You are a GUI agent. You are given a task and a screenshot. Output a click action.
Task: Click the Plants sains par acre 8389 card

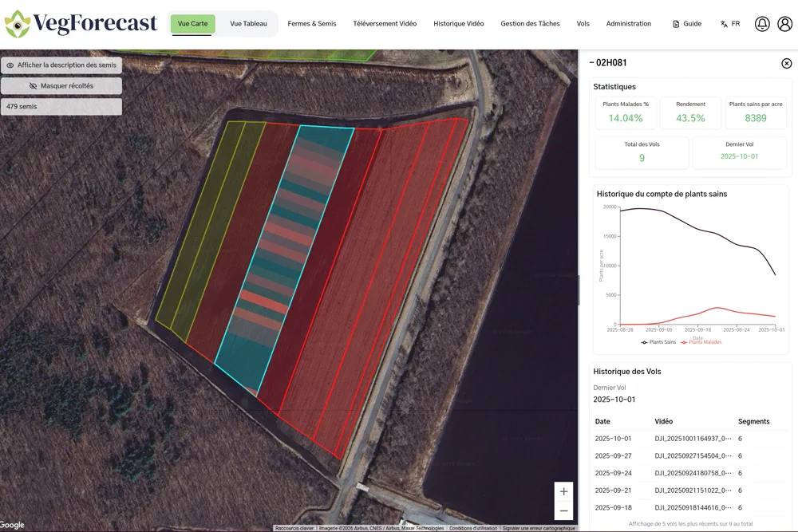coord(756,112)
